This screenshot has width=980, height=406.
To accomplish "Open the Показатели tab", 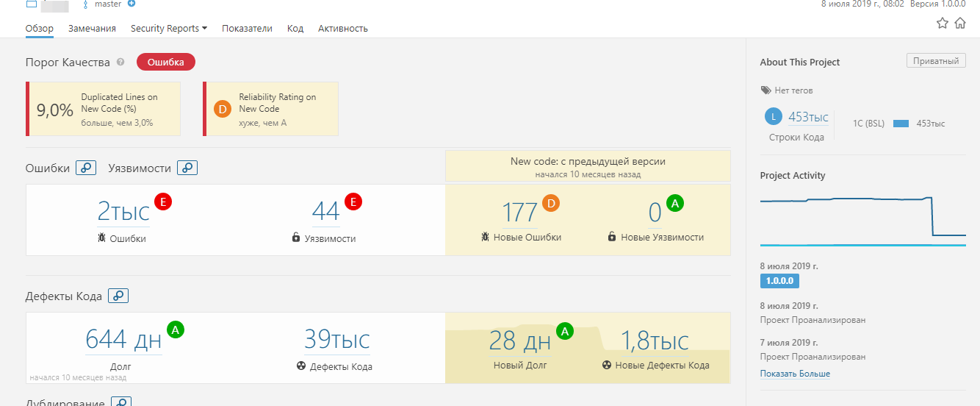I will coord(247,29).
